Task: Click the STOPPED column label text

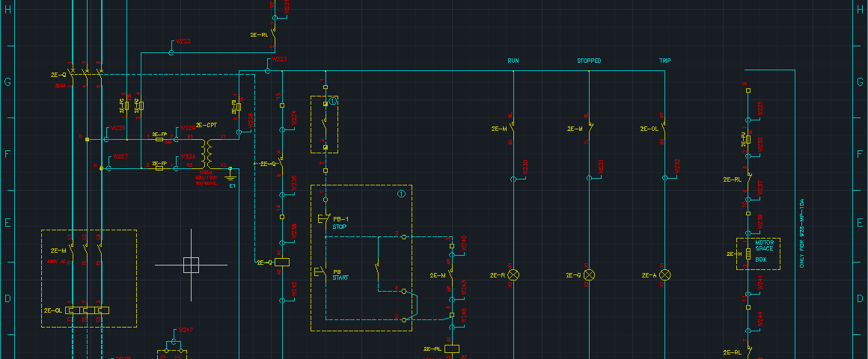Action: [589, 61]
